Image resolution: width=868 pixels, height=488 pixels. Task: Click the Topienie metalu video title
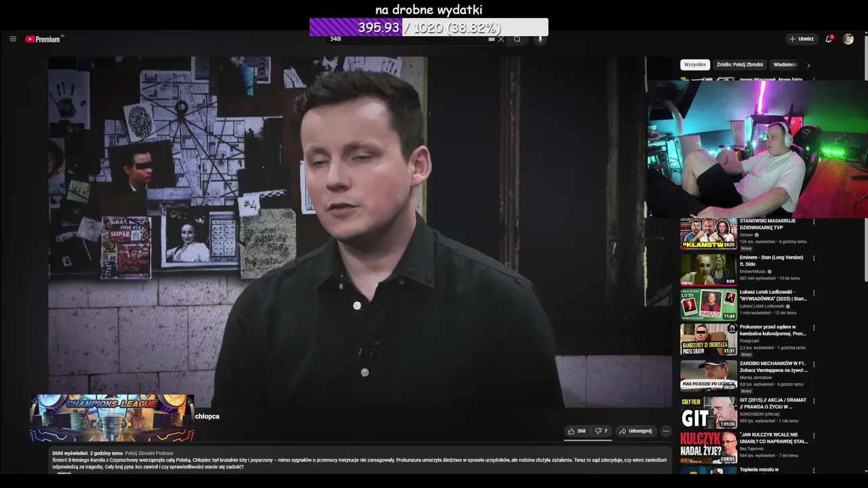759,470
